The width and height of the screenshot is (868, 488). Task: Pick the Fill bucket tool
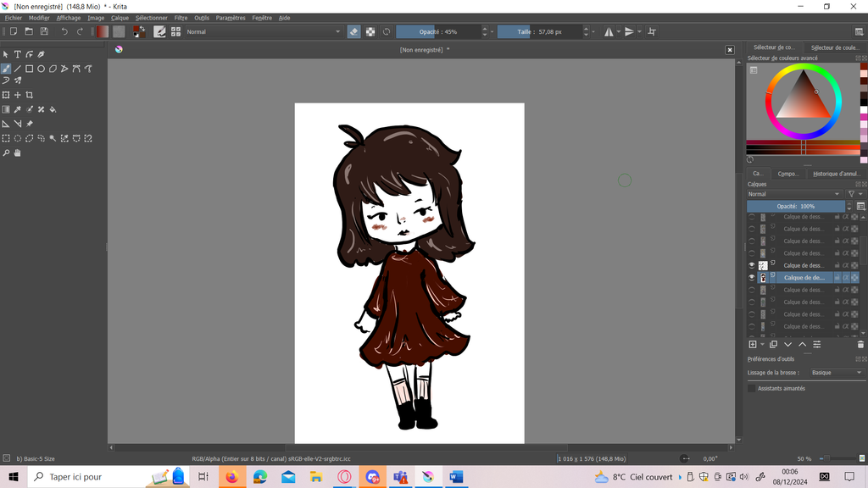click(x=53, y=109)
